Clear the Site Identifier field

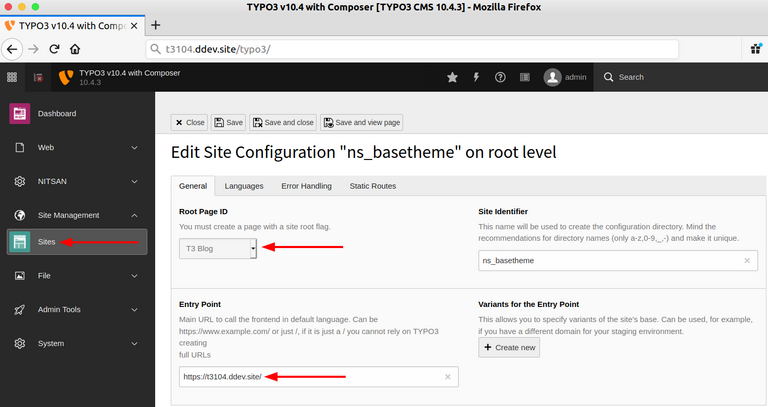(x=747, y=261)
